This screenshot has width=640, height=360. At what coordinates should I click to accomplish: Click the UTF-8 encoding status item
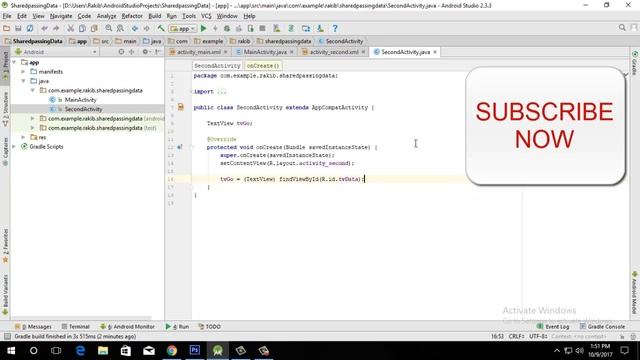[538, 336]
